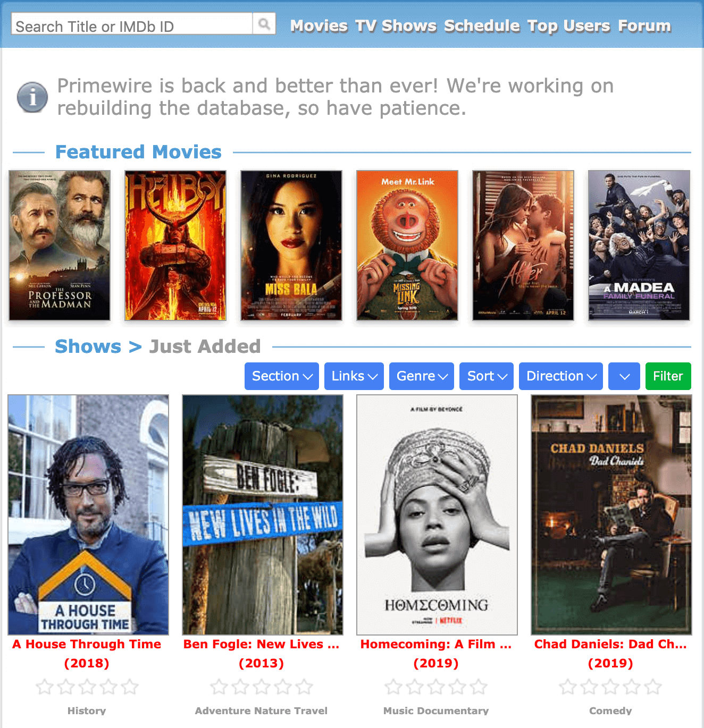
Task: Click the blue info icon
Action: (32, 97)
